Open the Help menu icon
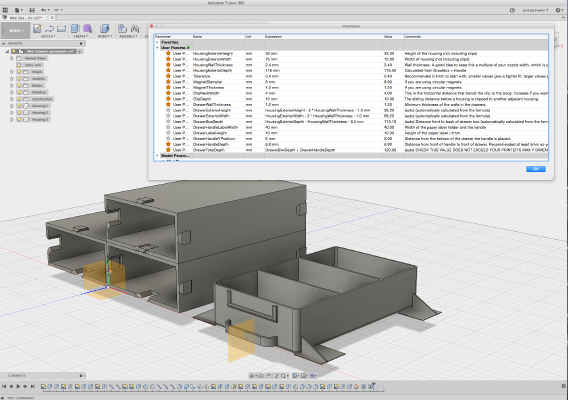Image resolution: width=568 pixels, height=400 pixels. 559,10
